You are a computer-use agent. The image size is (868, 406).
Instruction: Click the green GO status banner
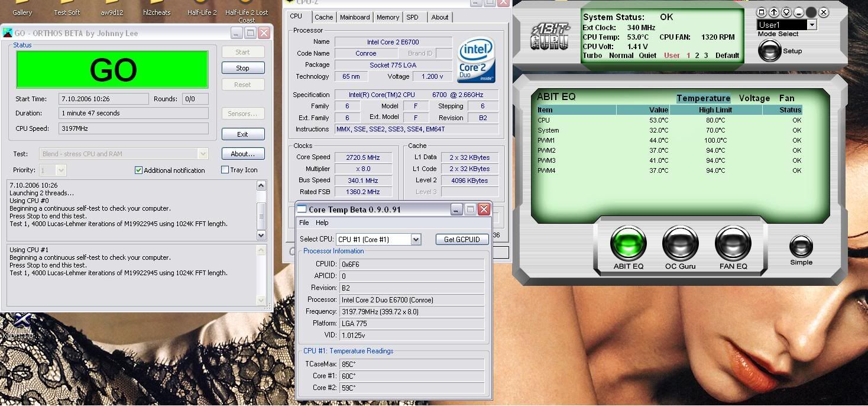tap(112, 70)
